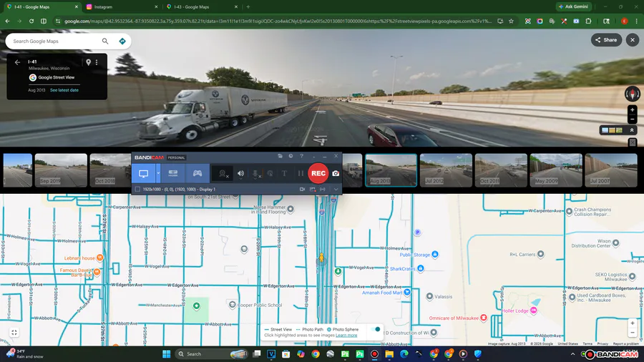Toggle Bandicam text overlay
The image size is (644, 362).
284,174
